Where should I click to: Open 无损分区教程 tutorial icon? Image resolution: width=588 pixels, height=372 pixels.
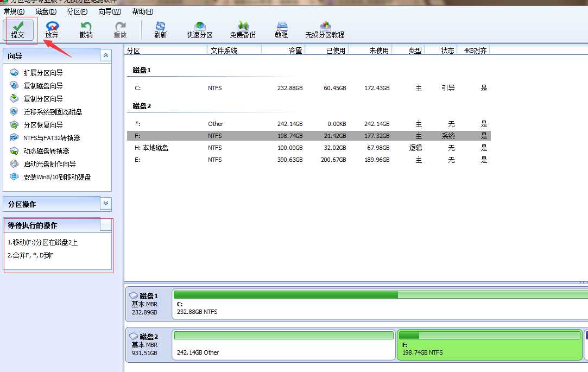tap(325, 26)
